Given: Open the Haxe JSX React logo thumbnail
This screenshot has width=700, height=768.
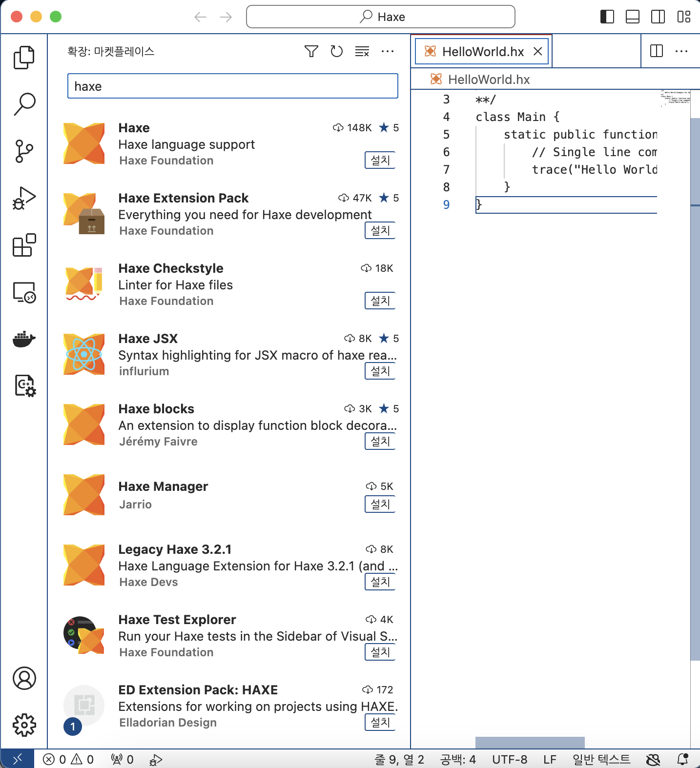Looking at the screenshot, I should 84,354.
